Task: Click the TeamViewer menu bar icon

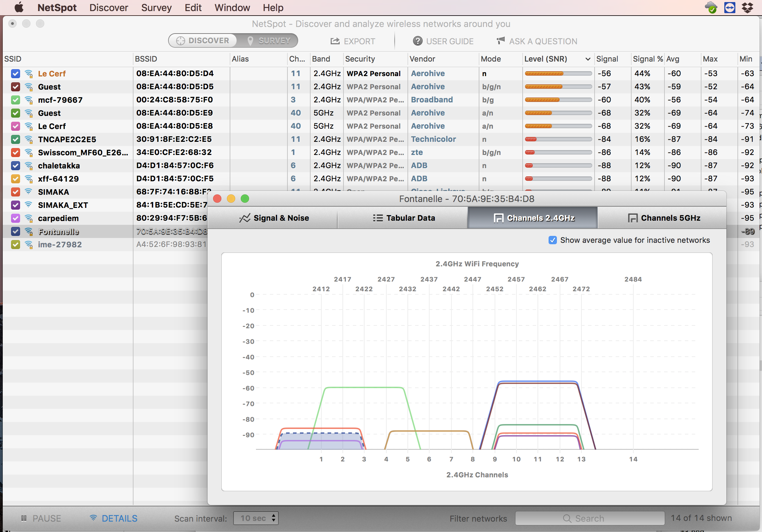Action: click(x=730, y=7)
